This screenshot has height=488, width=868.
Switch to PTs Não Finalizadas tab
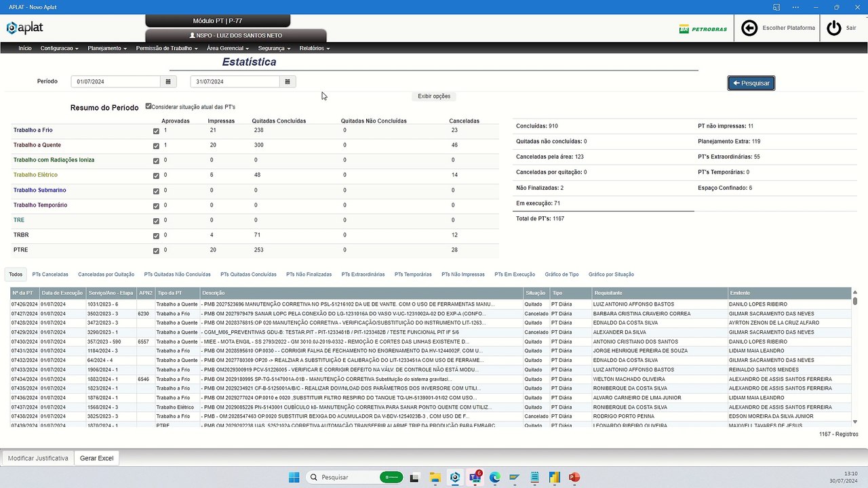click(309, 274)
